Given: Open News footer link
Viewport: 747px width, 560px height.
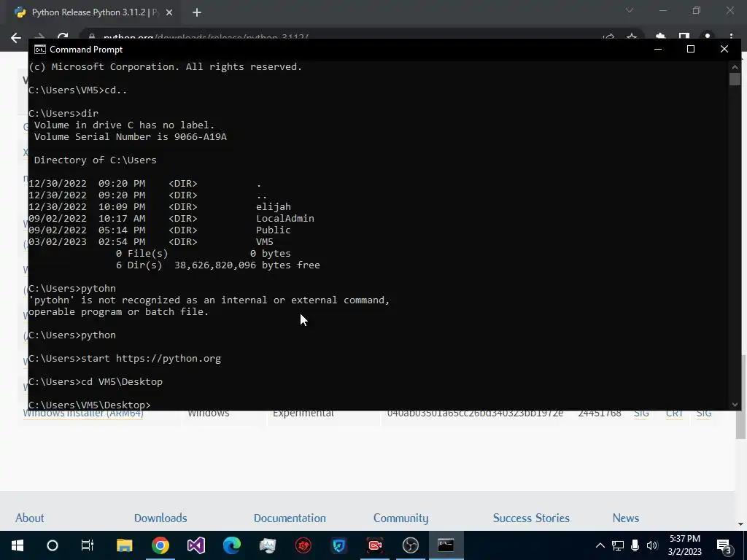Looking at the screenshot, I should point(625,518).
